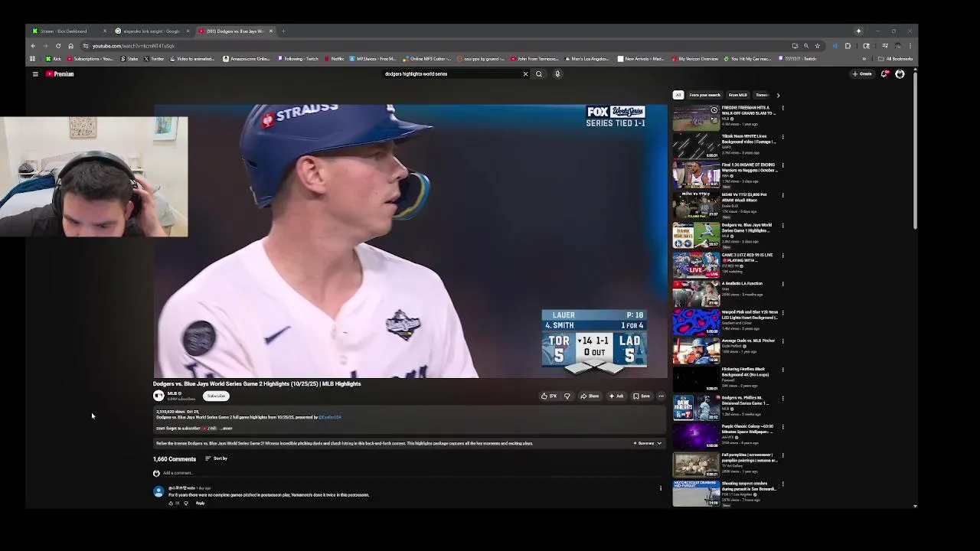
Task: Open Warriors vs Nuggets OT ending video
Action: point(696,175)
